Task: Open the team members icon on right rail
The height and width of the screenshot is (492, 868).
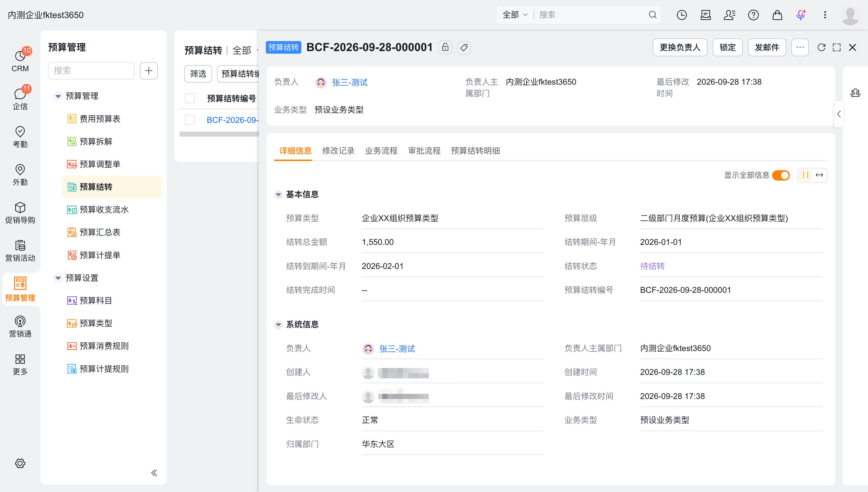Action: tap(855, 93)
